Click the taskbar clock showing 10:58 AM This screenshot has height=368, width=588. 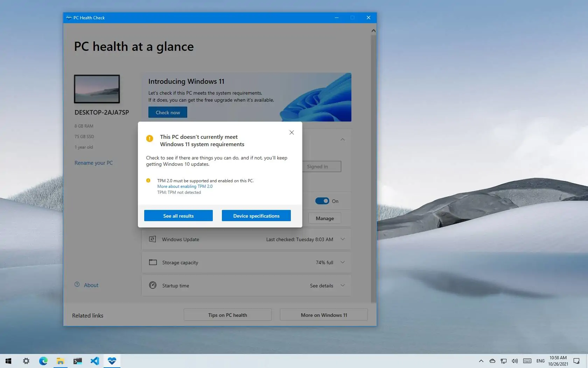point(558,361)
